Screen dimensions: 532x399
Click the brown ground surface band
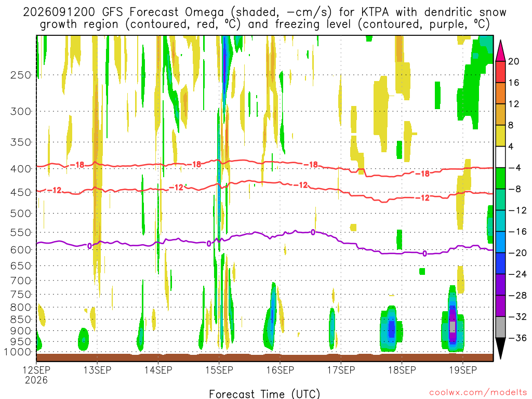[x=264, y=357]
